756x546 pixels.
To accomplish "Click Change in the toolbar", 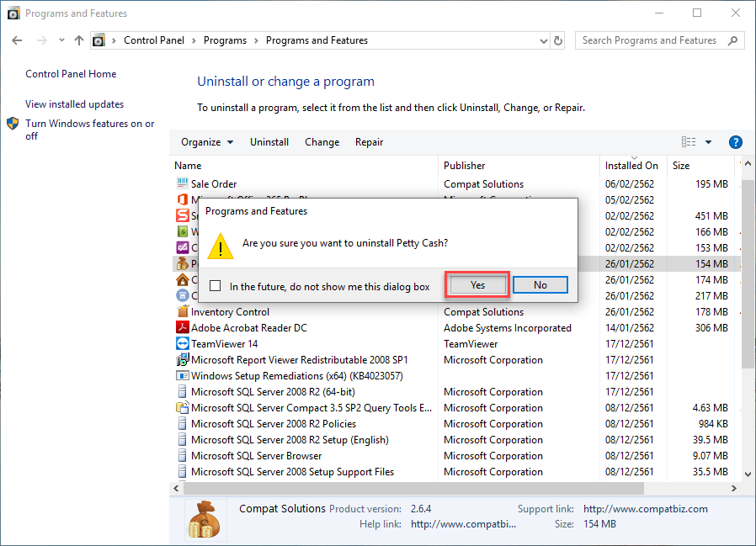I will [322, 142].
